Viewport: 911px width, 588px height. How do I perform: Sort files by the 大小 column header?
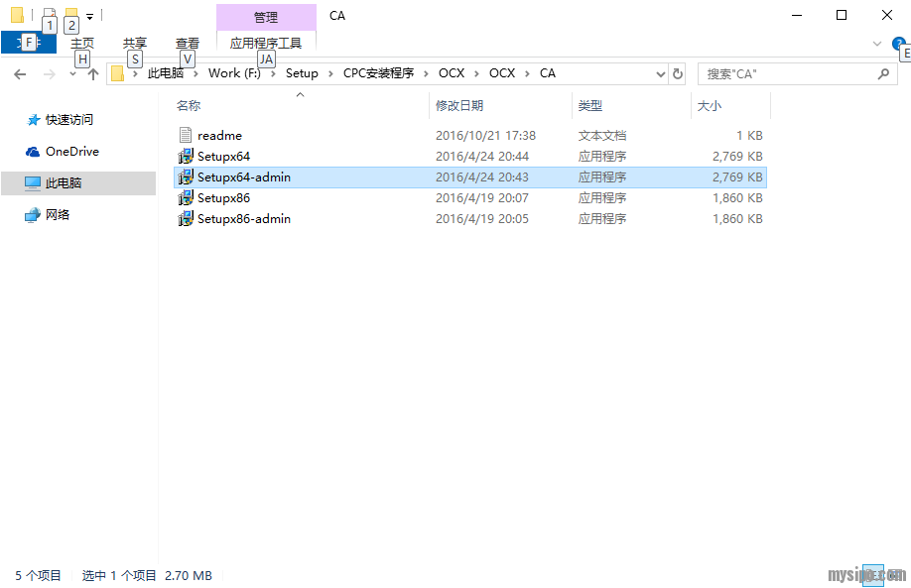pyautogui.click(x=710, y=105)
